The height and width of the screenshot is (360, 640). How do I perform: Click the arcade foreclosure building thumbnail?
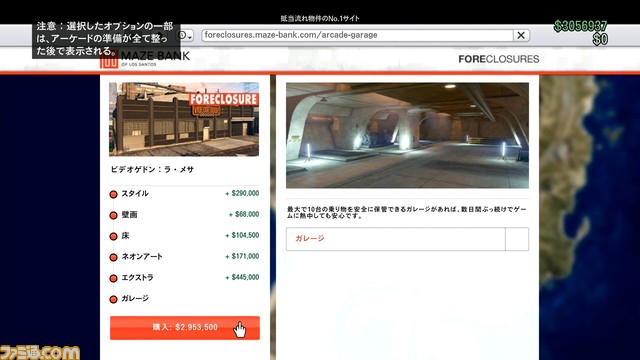point(184,119)
